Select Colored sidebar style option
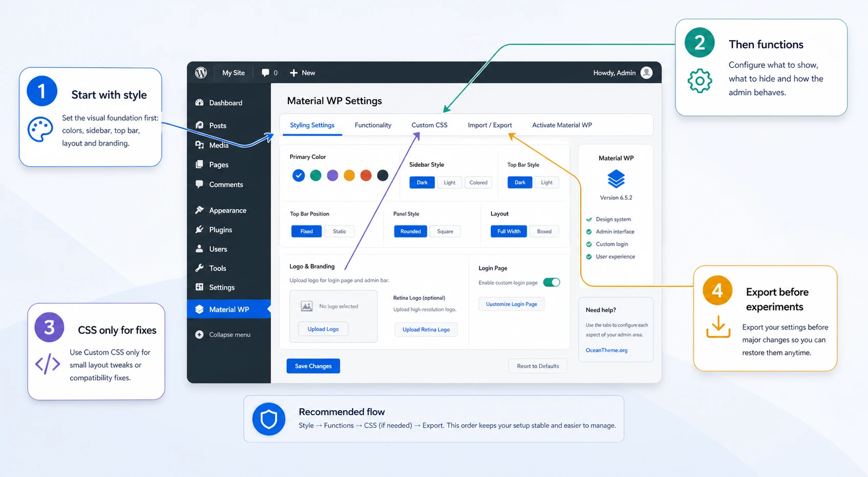The height and width of the screenshot is (477, 868). (x=478, y=182)
